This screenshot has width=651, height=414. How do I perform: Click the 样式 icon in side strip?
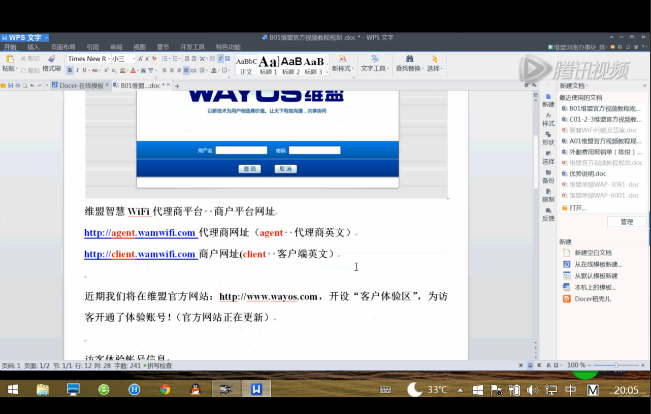coord(548,119)
